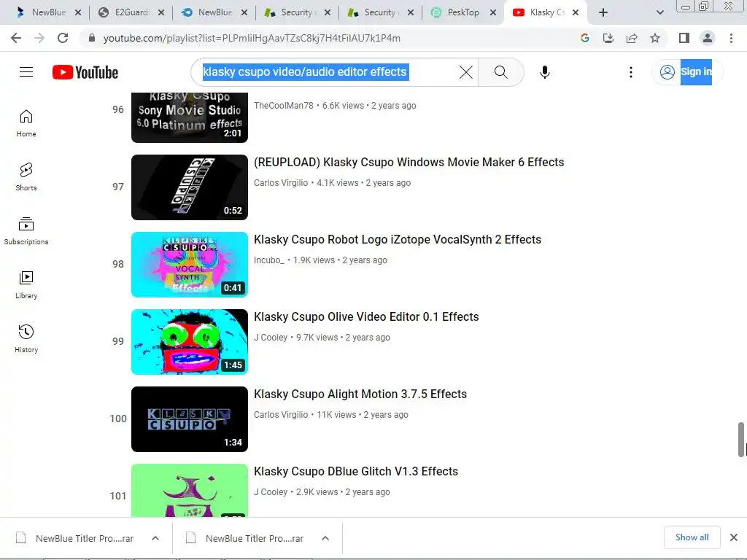Go forward with the browser forward arrow

tap(39, 38)
